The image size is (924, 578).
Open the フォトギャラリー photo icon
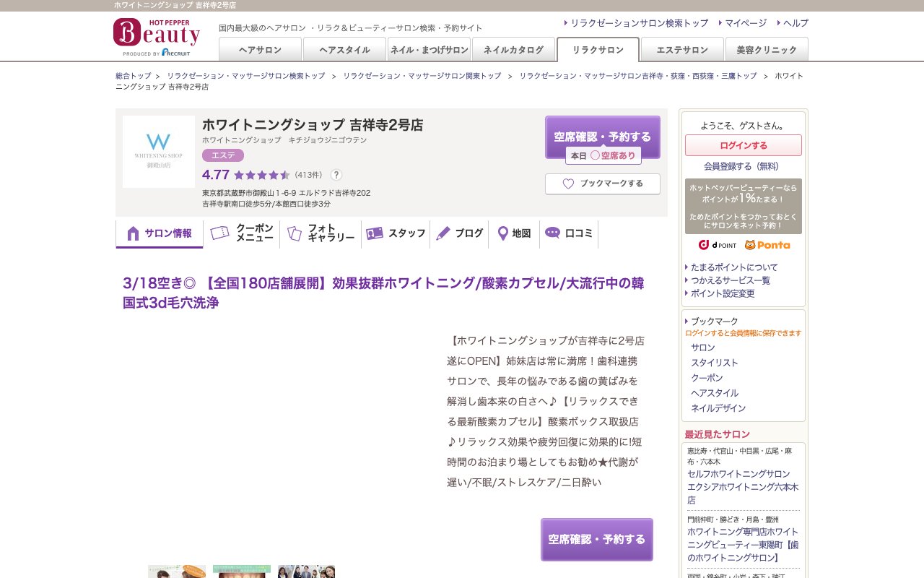click(293, 233)
